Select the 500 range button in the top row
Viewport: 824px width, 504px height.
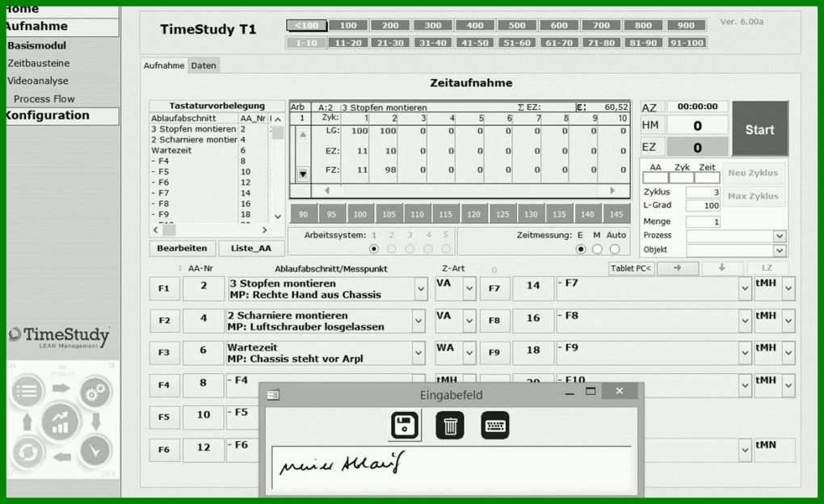point(516,25)
